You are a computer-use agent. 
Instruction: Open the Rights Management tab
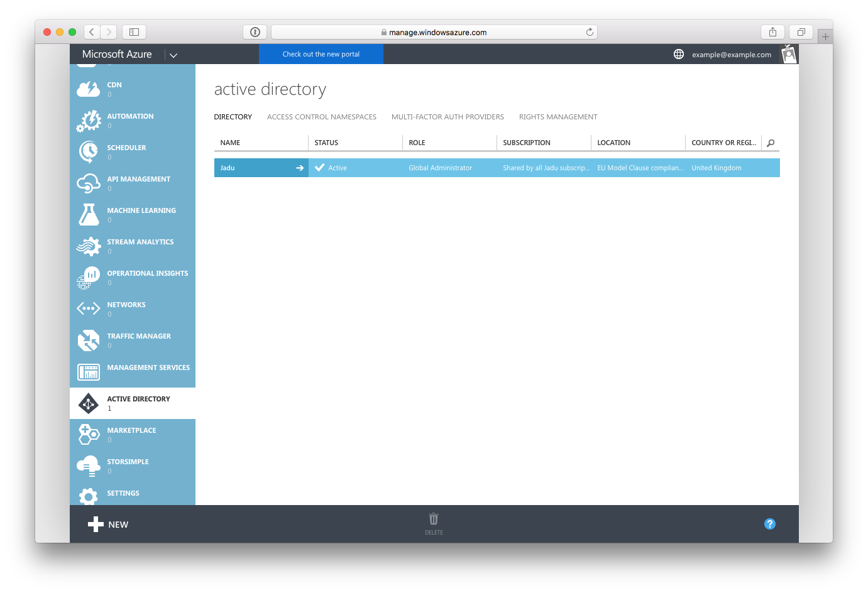point(558,117)
